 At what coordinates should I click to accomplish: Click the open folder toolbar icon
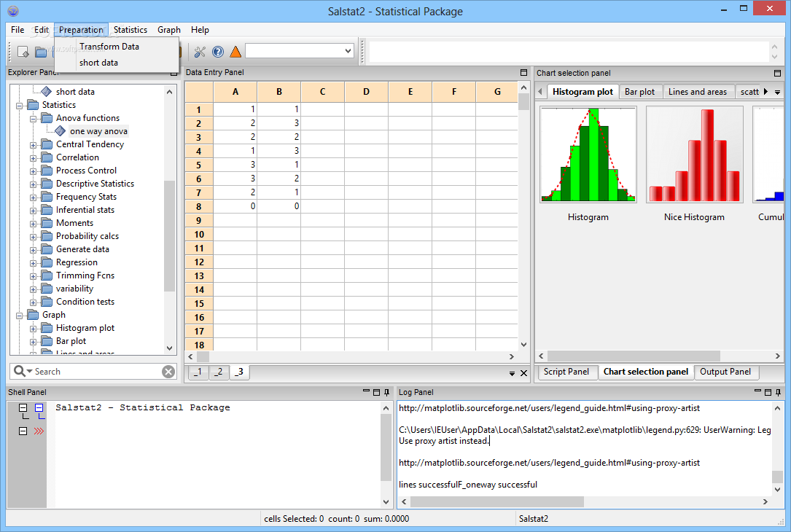pos(42,52)
